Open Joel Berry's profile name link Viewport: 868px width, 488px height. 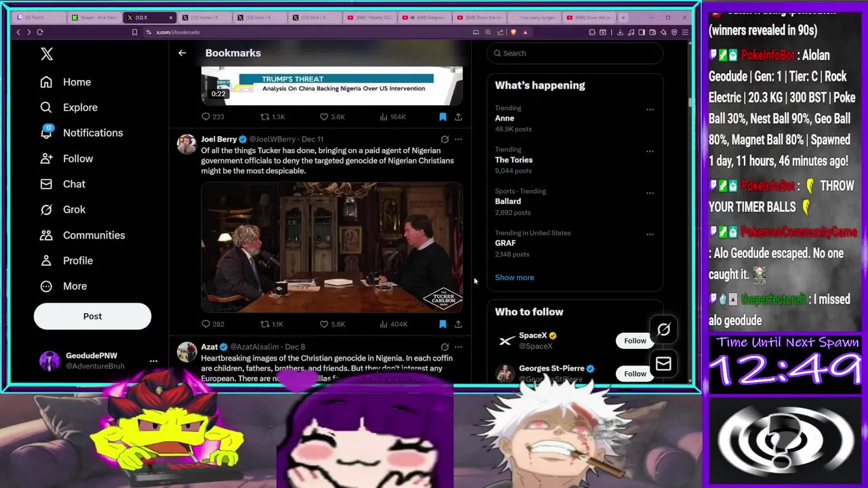pyautogui.click(x=218, y=139)
